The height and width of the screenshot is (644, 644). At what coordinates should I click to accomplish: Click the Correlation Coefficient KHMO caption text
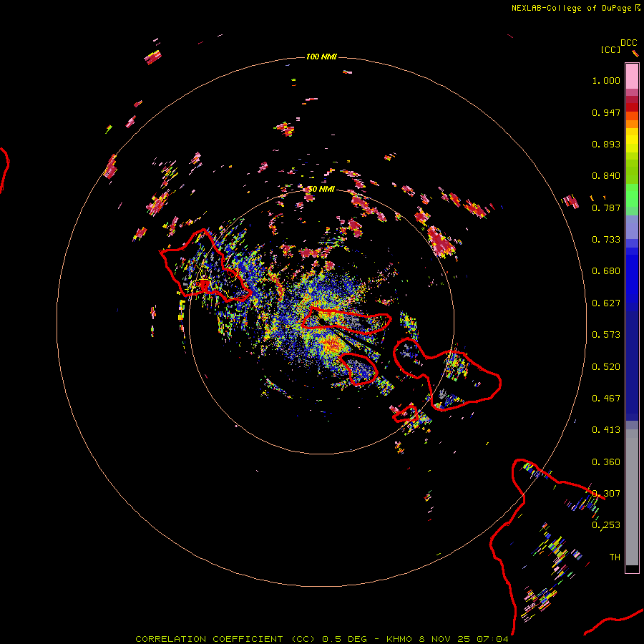(x=322, y=639)
